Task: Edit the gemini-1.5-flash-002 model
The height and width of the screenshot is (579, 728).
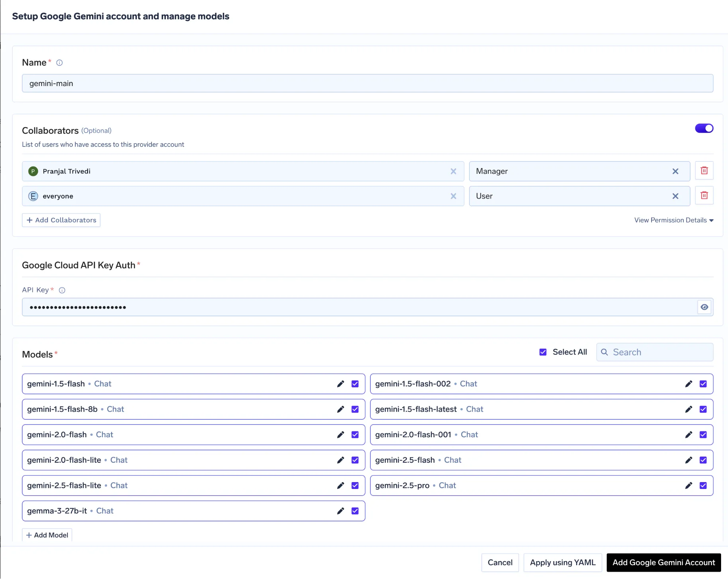Action: [689, 384]
